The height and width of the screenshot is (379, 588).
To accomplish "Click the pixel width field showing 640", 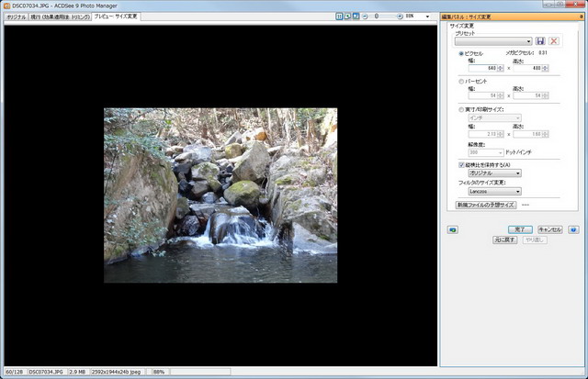I will (x=482, y=68).
